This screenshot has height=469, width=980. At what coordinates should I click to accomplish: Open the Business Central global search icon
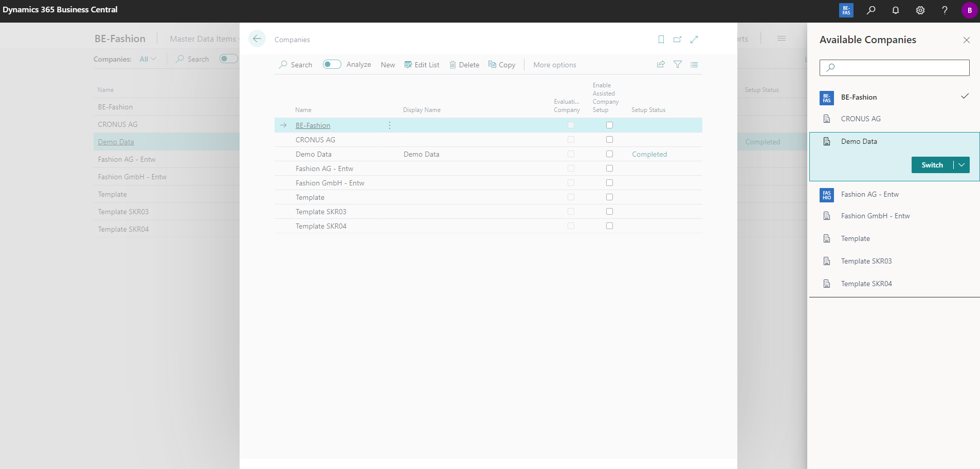click(870, 10)
